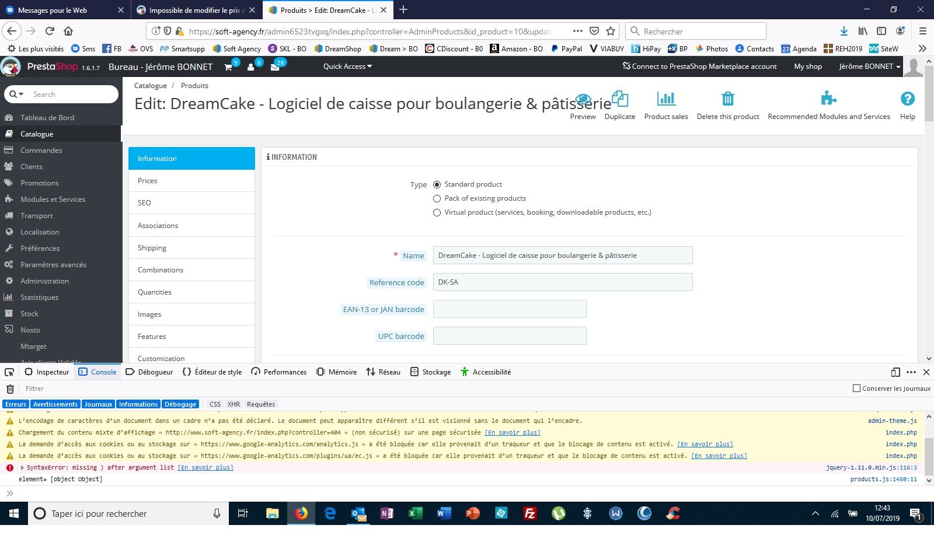The image size is (934, 560).
Task: Reload the current page
Action: click(x=50, y=32)
